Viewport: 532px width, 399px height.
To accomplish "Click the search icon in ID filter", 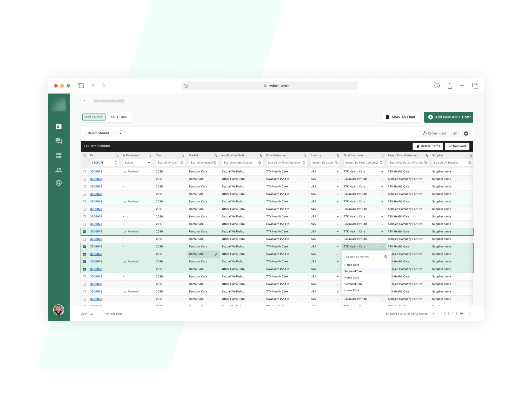I will pos(116,162).
